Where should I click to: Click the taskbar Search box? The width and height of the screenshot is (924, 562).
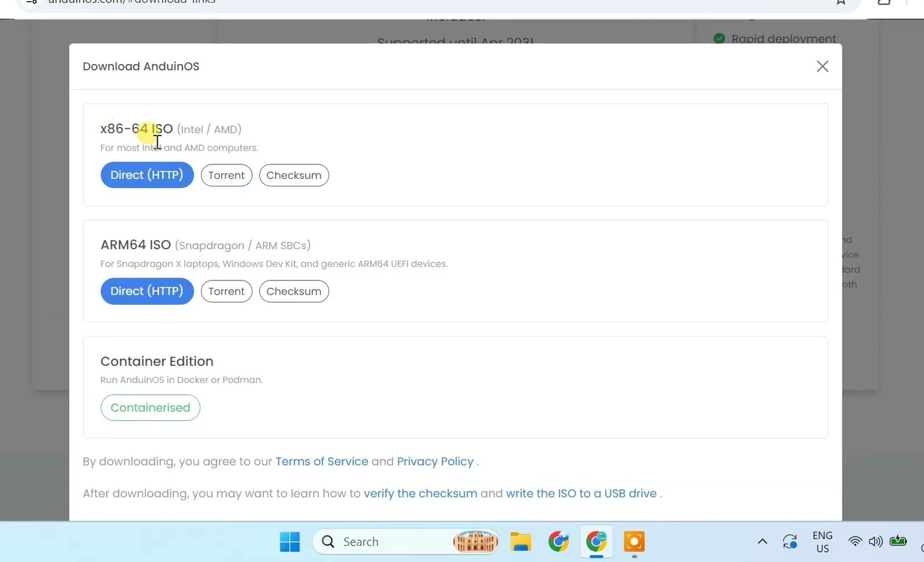pos(405,542)
